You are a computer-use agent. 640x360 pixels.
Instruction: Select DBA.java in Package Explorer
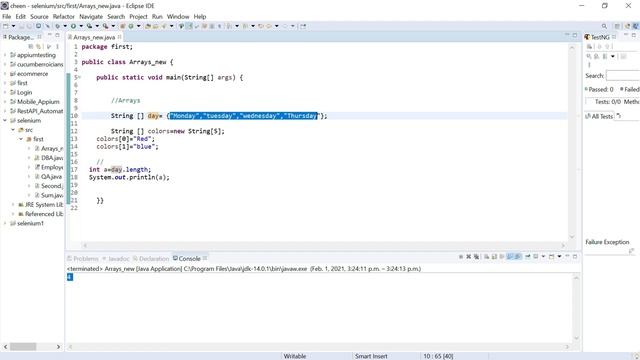coord(49,158)
